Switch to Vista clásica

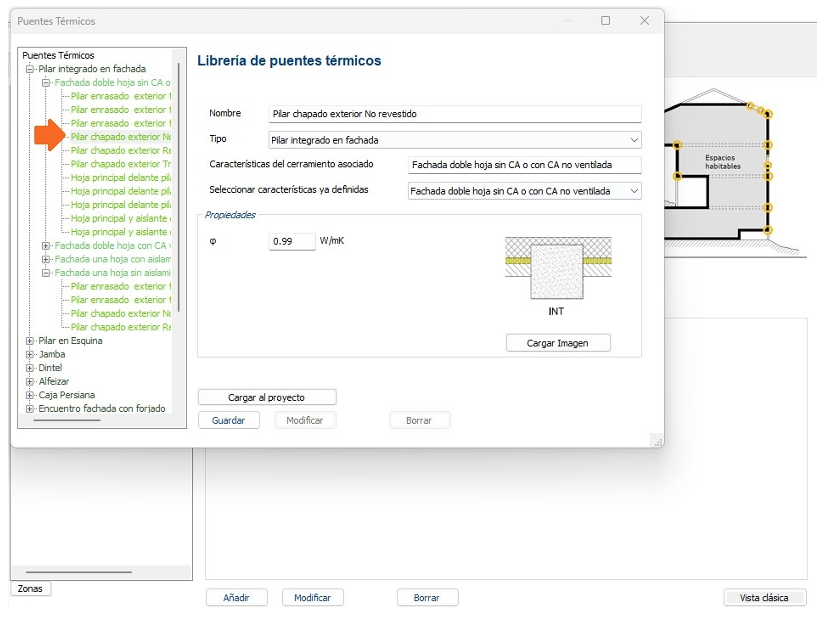764,598
